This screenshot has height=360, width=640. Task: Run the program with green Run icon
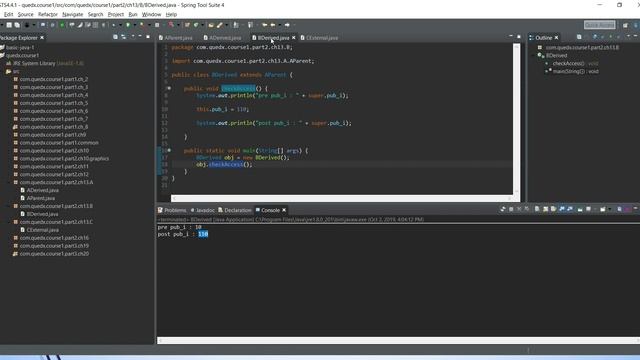(128, 25)
